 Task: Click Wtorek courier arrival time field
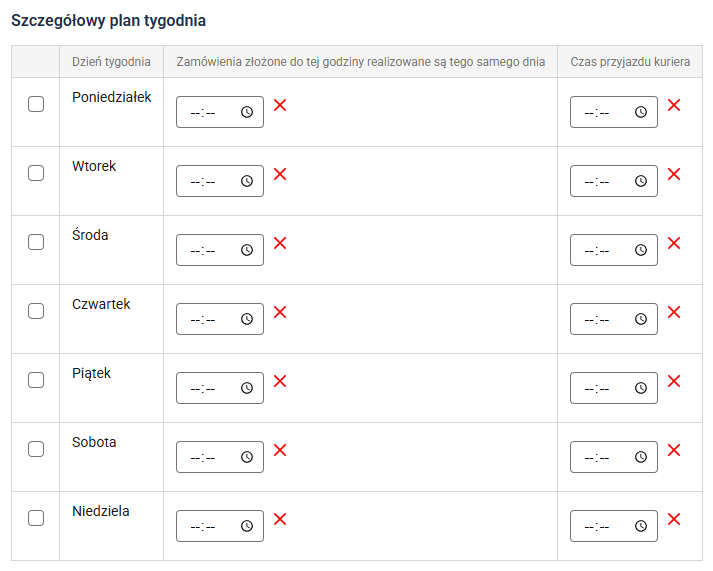point(602,181)
